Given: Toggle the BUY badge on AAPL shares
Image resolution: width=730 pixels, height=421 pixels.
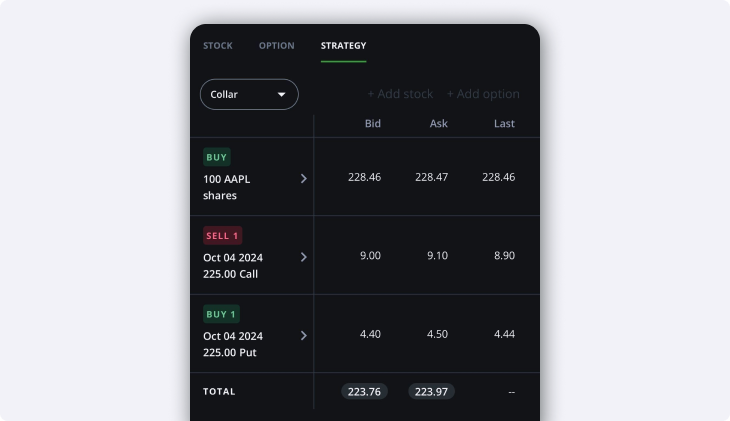Looking at the screenshot, I should pos(217,157).
